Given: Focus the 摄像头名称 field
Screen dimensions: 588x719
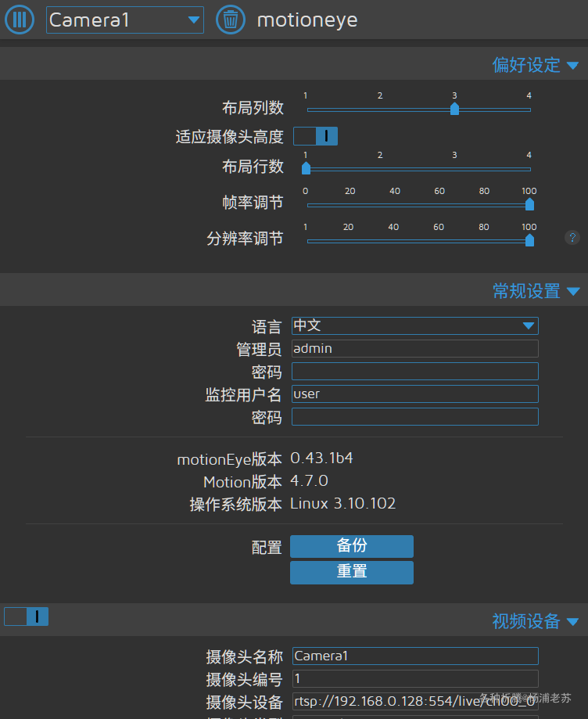Looking at the screenshot, I should point(414,656).
